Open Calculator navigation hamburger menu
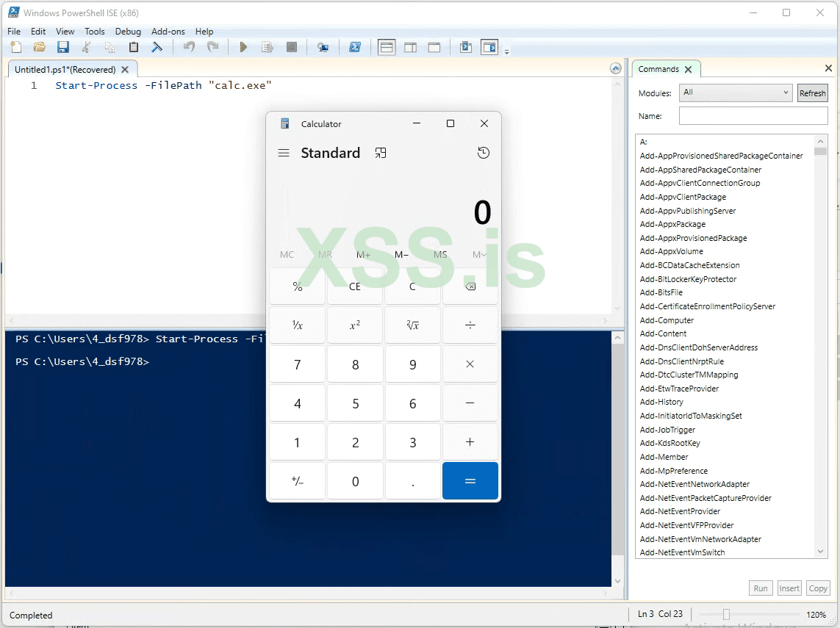The width and height of the screenshot is (840, 628). (284, 153)
